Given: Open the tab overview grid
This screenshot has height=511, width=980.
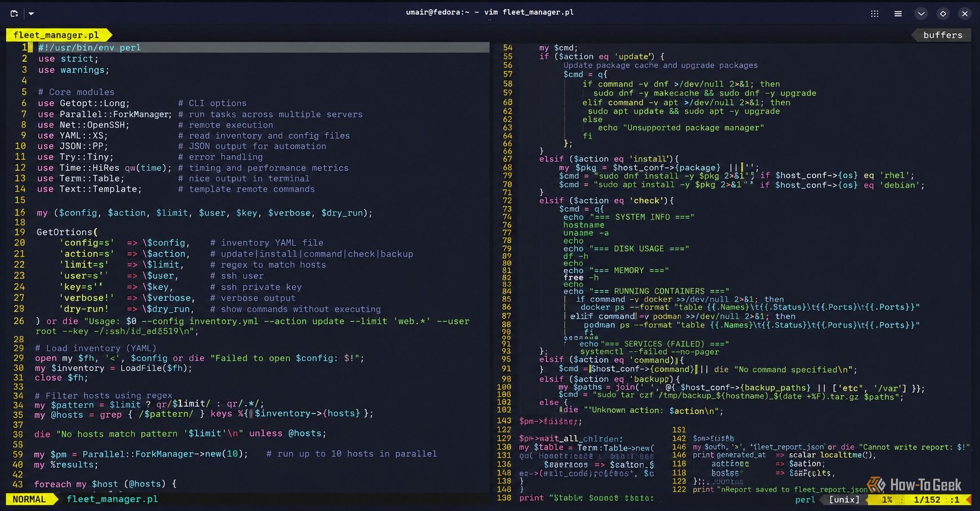Looking at the screenshot, I should (874, 14).
